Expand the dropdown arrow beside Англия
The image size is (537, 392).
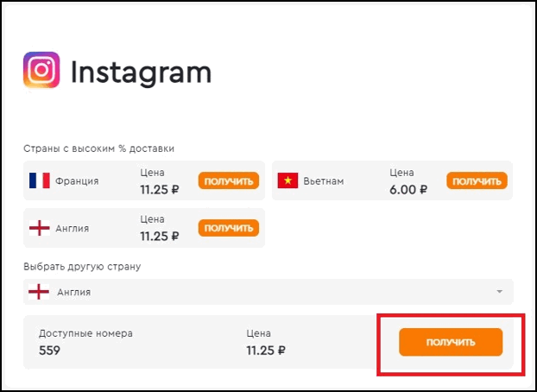coord(499,292)
